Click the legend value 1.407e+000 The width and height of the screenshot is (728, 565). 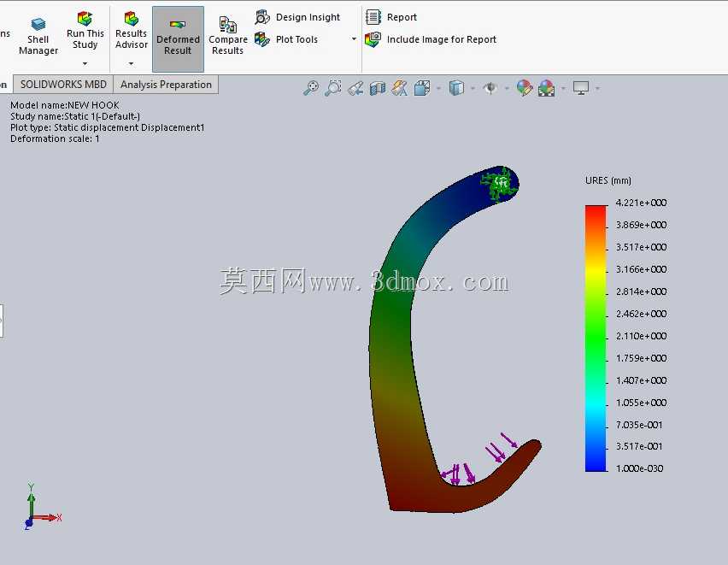pos(641,380)
